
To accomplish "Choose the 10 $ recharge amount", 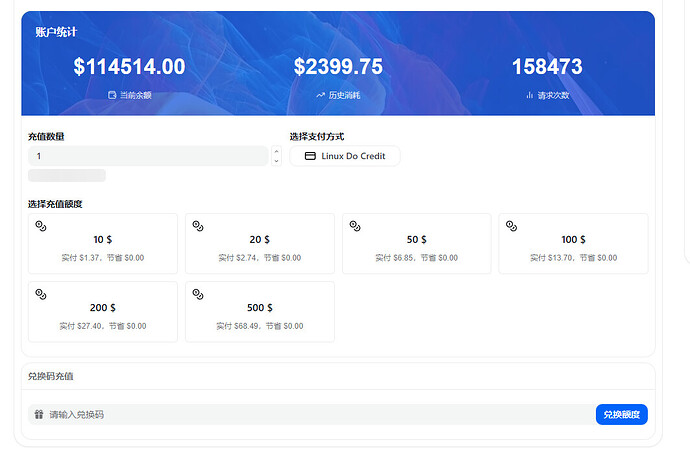I will pos(103,243).
